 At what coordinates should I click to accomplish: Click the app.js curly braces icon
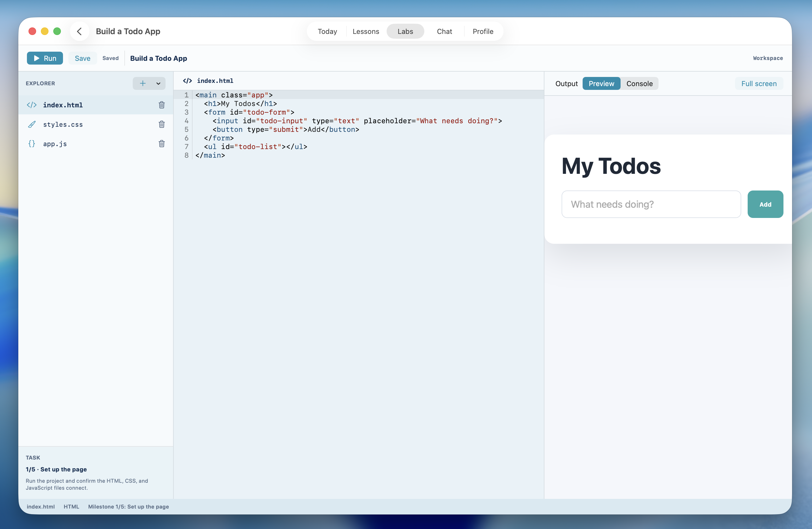32,144
